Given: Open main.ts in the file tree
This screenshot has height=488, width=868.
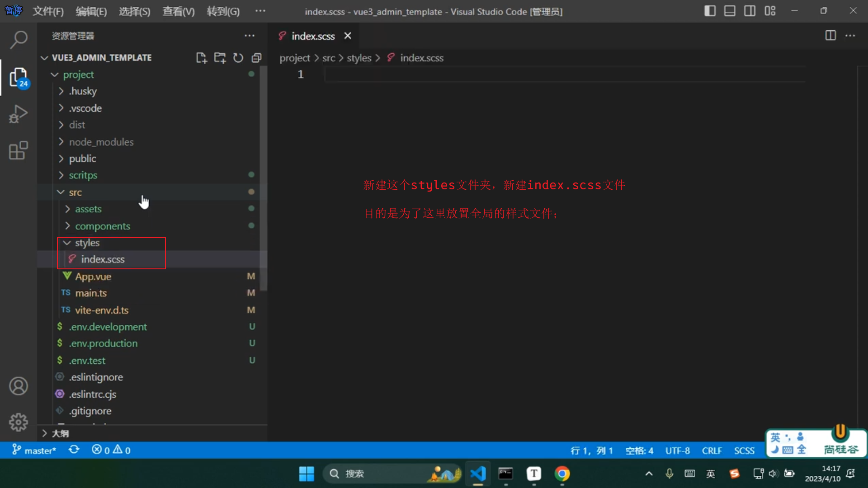Looking at the screenshot, I should pos(91,293).
